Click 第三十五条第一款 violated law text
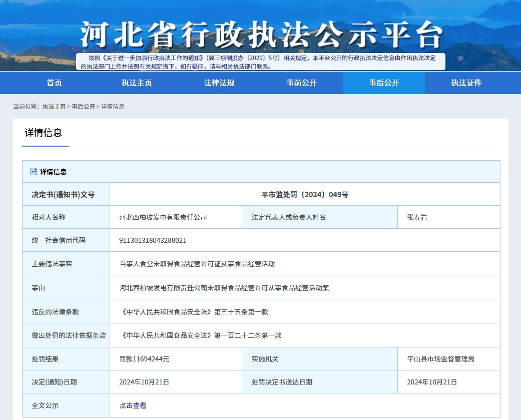The width and height of the screenshot is (521, 420). click(x=241, y=312)
